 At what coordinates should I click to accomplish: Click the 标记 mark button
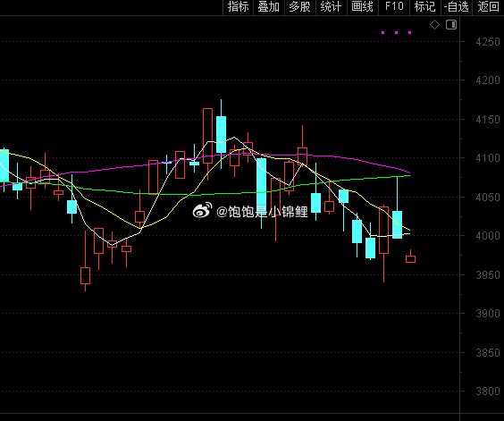point(425,7)
